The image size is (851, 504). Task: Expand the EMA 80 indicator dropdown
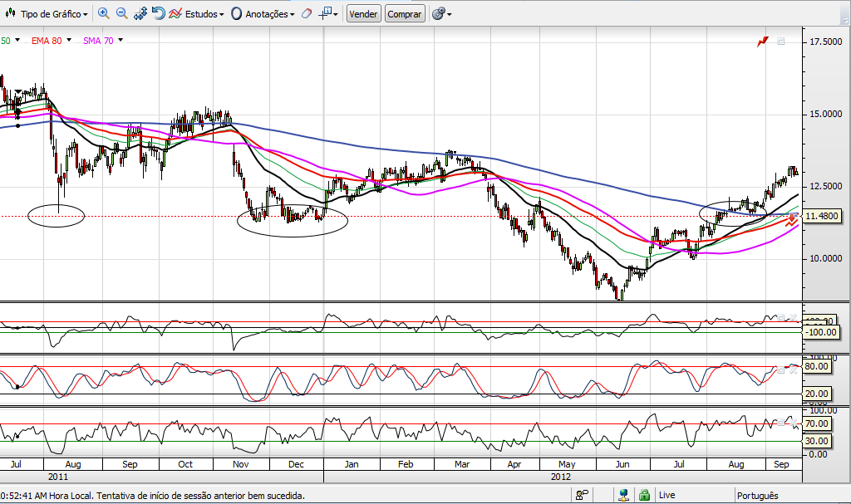point(52,41)
